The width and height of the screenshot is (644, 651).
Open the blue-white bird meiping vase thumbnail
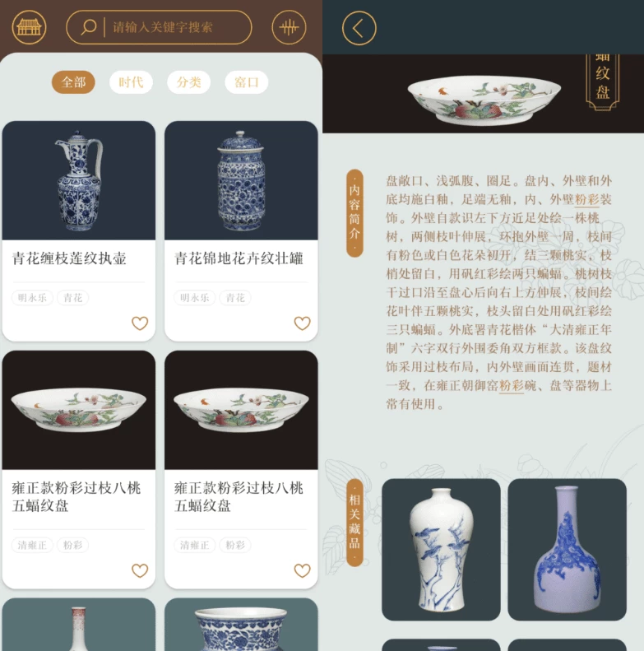point(441,550)
